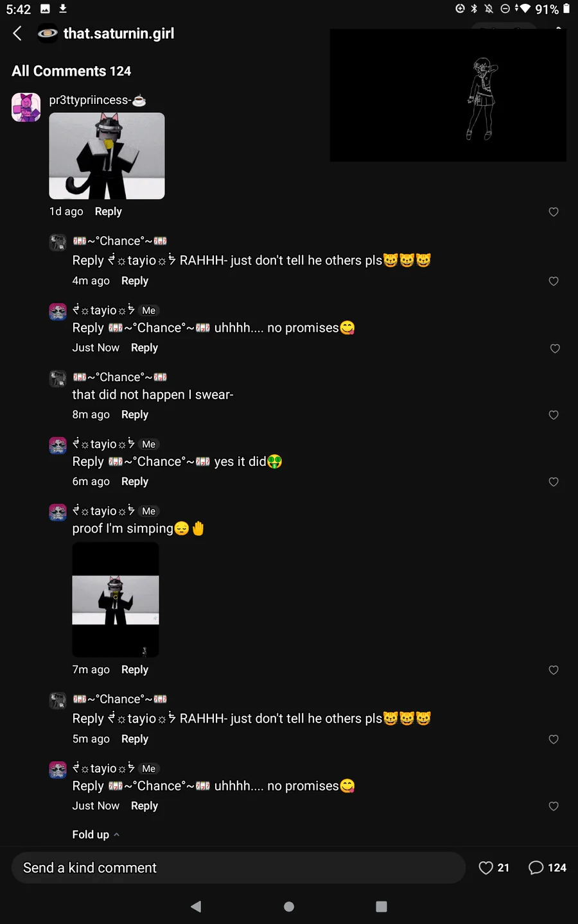Like the "that did not happen I swear-" comment

point(554,415)
